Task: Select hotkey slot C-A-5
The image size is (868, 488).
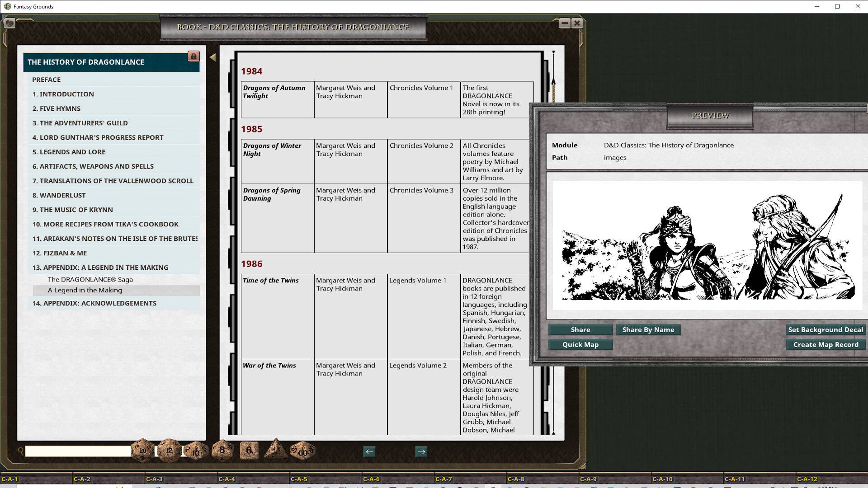Action: pos(325,479)
